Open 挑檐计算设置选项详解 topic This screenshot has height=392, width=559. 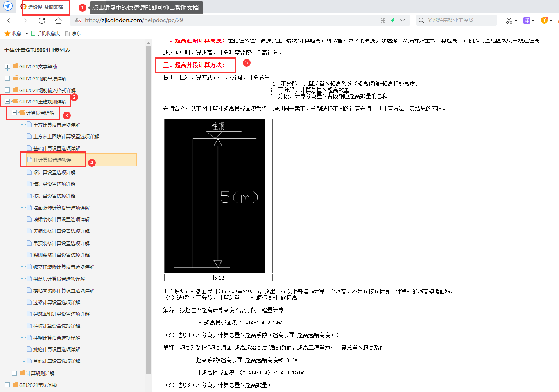coord(57,349)
